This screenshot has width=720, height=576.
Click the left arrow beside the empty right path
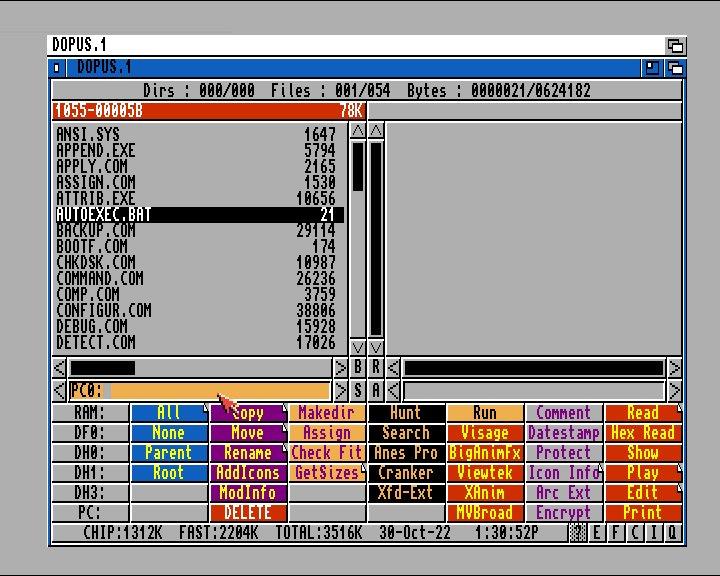[x=393, y=391]
